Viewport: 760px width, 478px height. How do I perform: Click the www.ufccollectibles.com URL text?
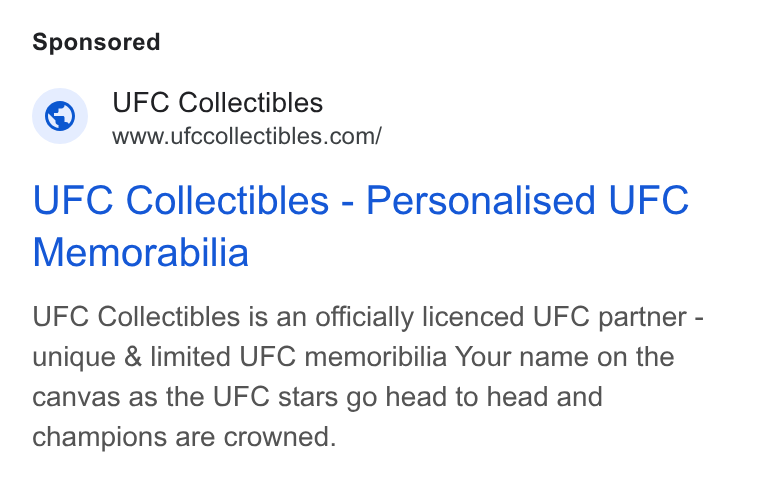[x=247, y=136]
